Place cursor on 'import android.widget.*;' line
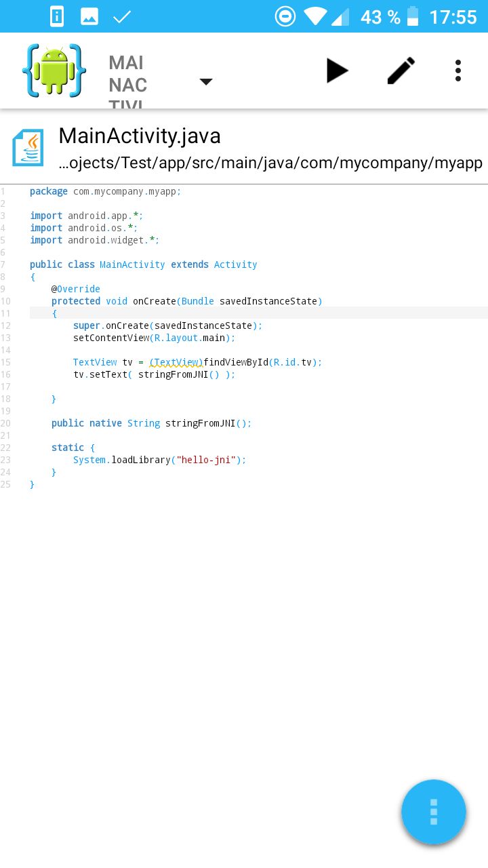Screen dimensions: 488x868 tap(94, 240)
